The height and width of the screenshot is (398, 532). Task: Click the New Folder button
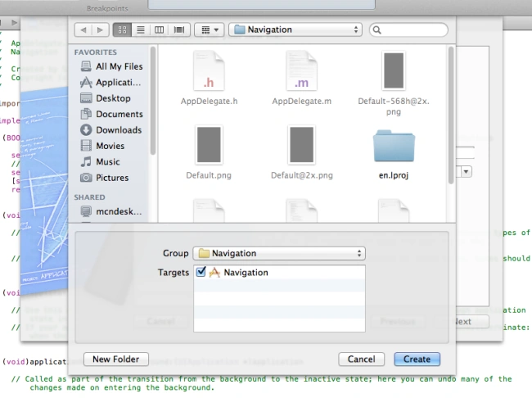coord(116,360)
